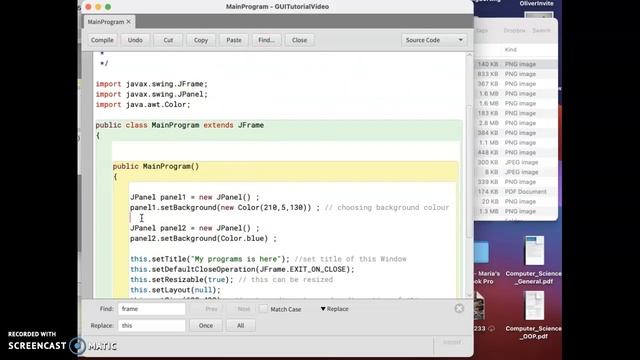Click the Paste button
The width and height of the screenshot is (640, 360).
point(234,40)
